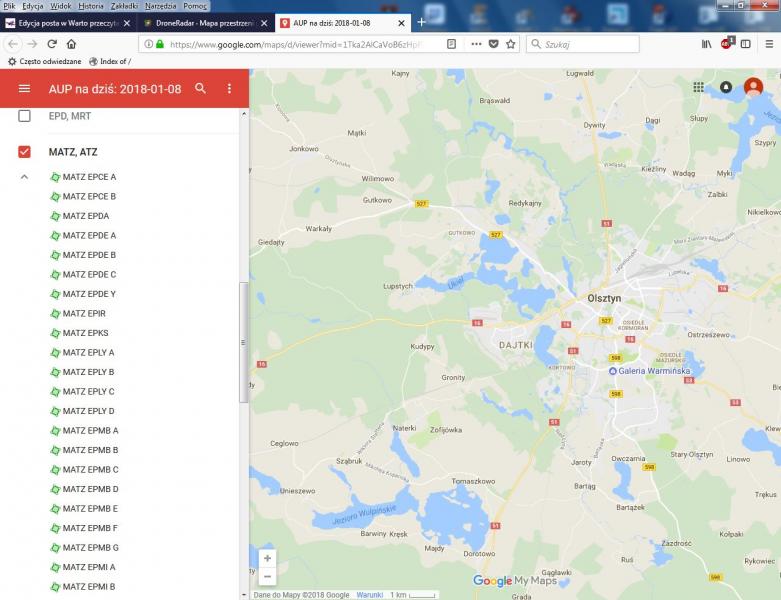
Task: Open the Zakładki menu
Action: point(124,6)
